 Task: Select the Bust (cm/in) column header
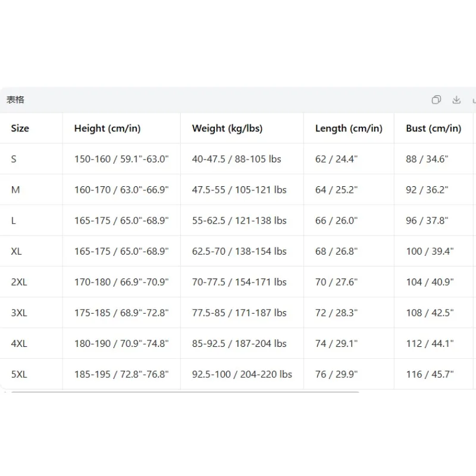point(434,129)
